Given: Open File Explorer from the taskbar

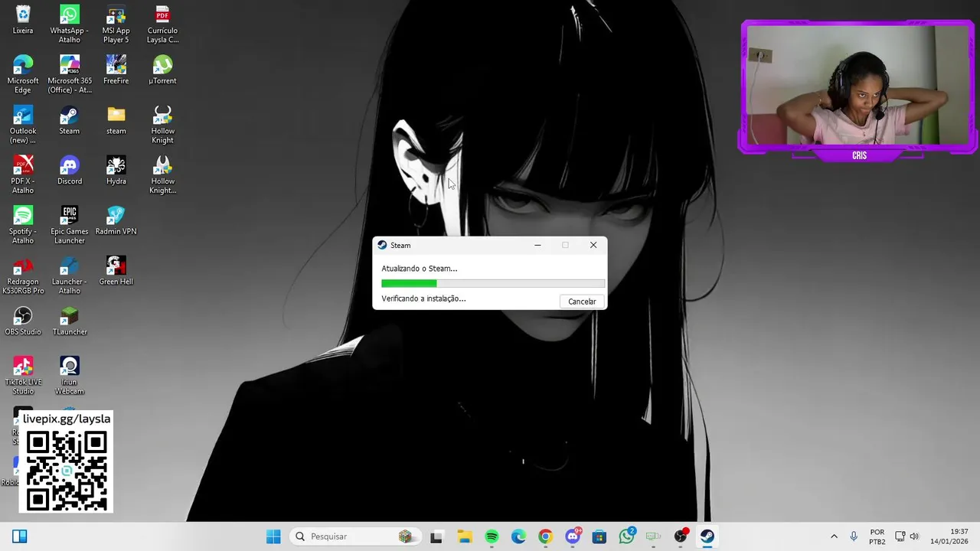Looking at the screenshot, I should click(465, 536).
